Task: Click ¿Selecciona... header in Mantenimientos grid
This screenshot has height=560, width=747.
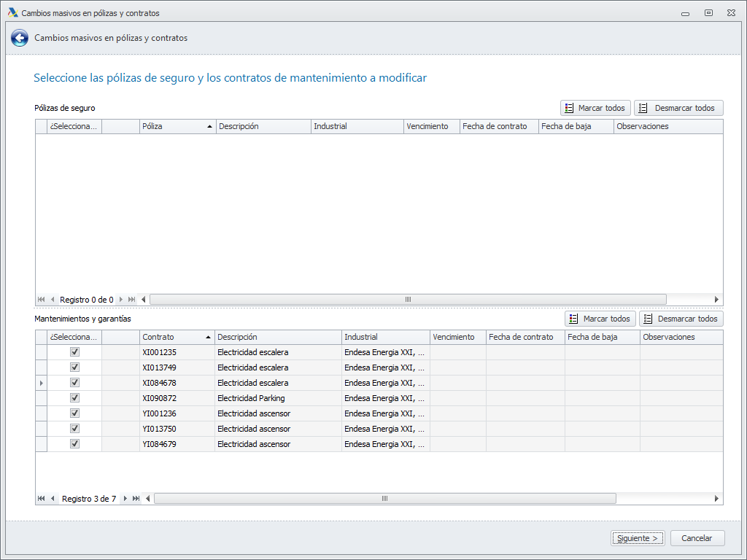Action: point(74,337)
